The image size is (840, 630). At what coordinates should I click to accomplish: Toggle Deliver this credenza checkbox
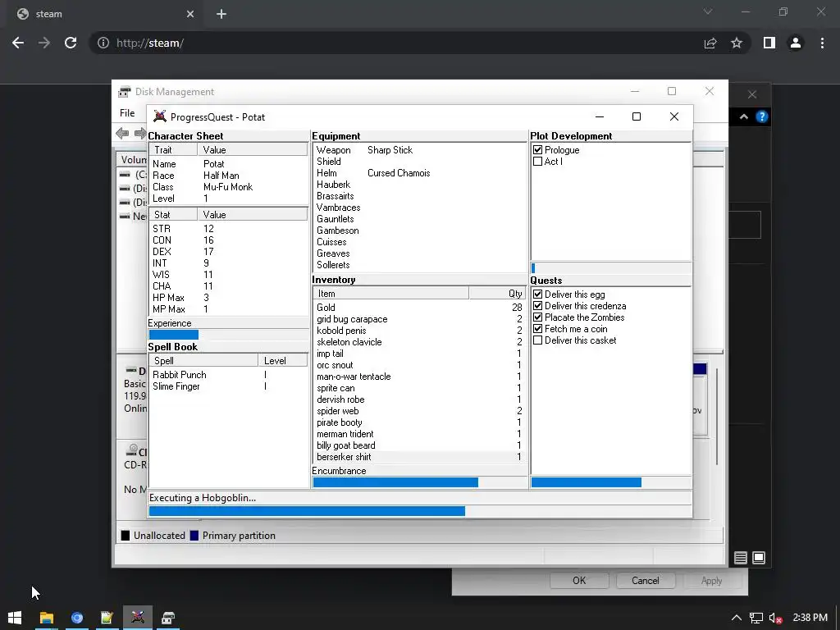coord(538,306)
